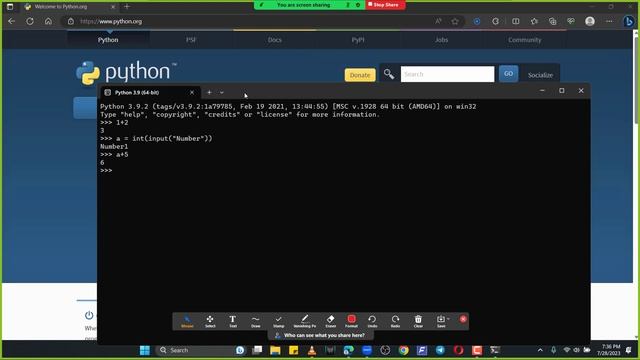Open split screen in Edge toolbar
Image resolution: width=640 pixels, height=360 pixels.
coord(516,21)
